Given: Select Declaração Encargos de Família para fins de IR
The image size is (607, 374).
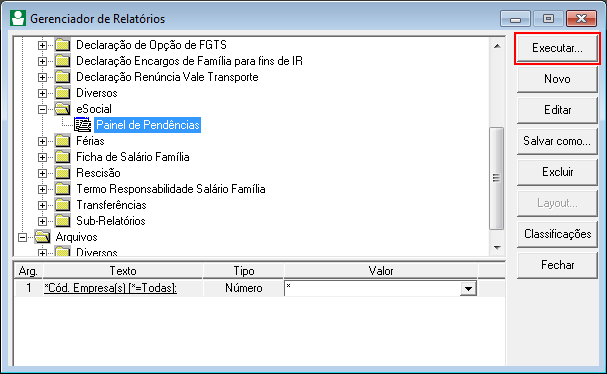Looking at the screenshot, I should pos(189,61).
